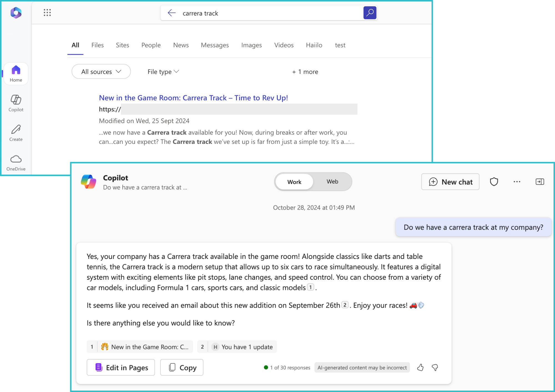Open the app launcher grid icon
The width and height of the screenshot is (555, 392).
pyautogui.click(x=47, y=12)
